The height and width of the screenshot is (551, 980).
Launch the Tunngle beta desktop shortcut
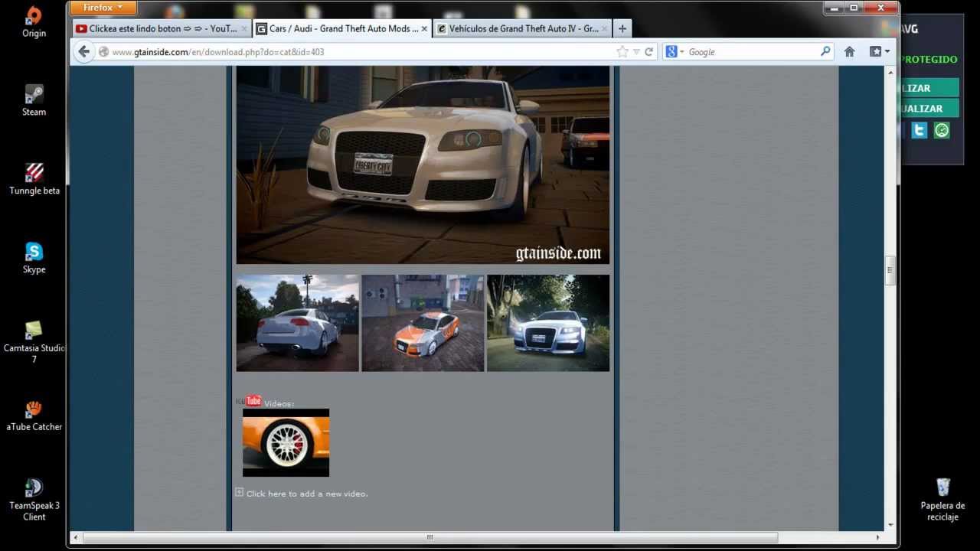pos(34,178)
